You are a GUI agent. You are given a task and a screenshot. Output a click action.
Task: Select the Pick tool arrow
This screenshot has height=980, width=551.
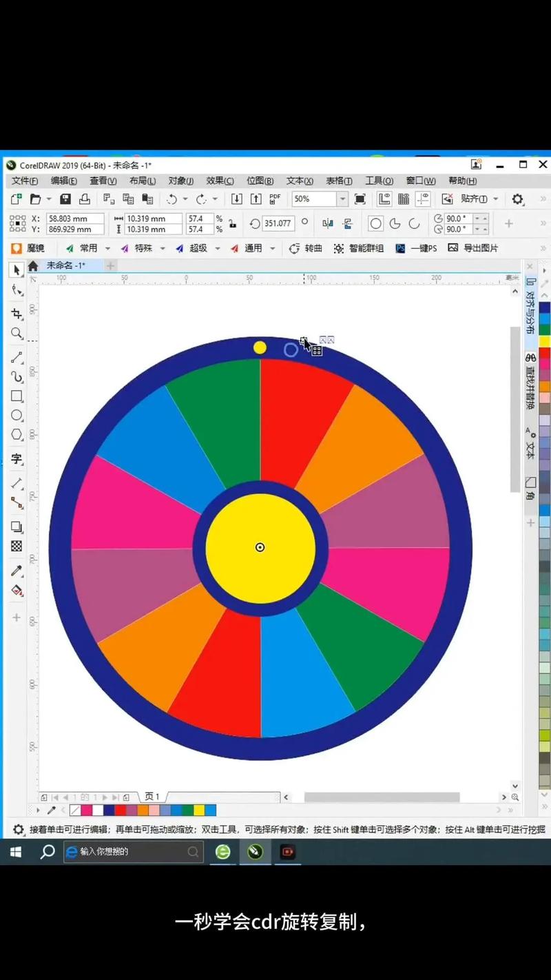pos(17,270)
